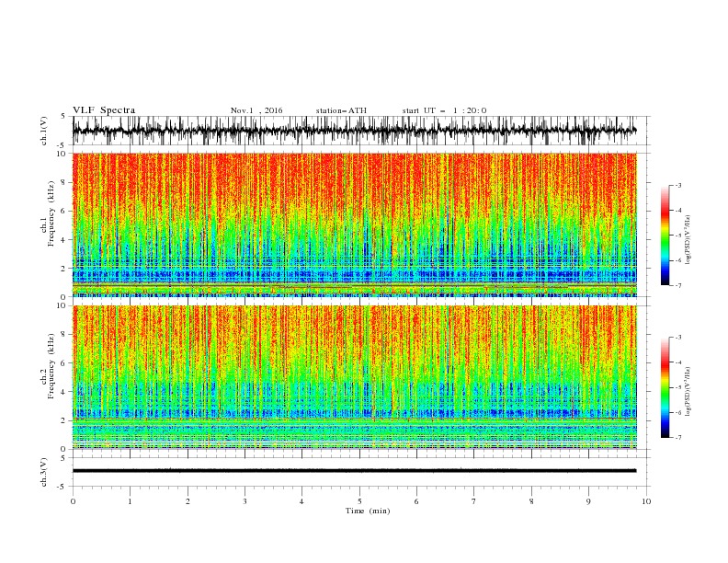
Task: Click the "Time (min)" axis title
Action: click(368, 511)
